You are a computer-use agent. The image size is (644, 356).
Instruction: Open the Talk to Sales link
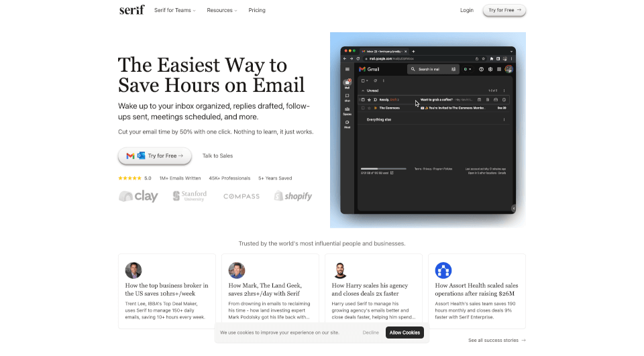217,156
